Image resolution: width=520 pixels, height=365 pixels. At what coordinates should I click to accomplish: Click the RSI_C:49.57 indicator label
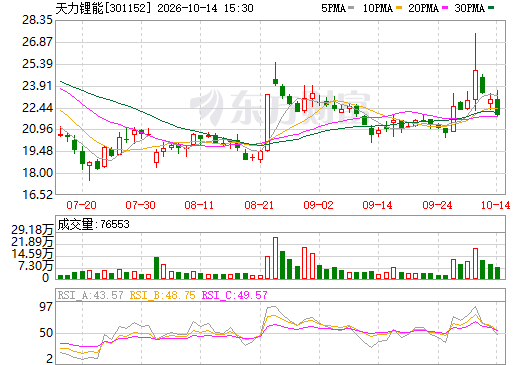click(235, 295)
